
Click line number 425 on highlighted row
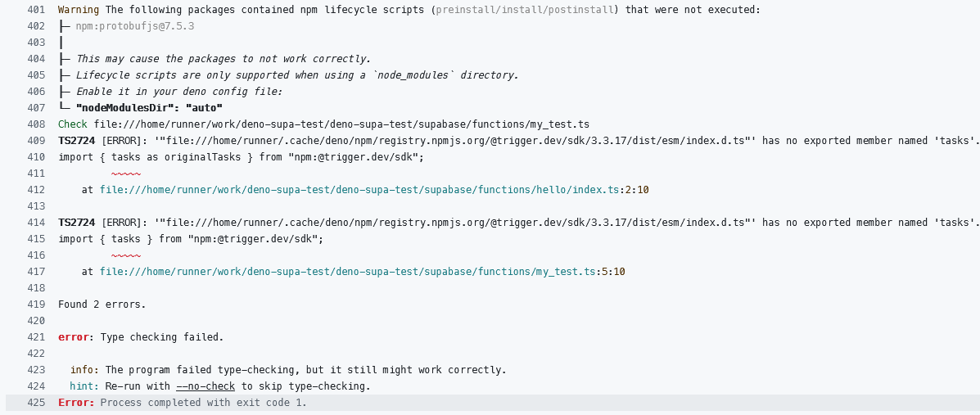(35, 403)
